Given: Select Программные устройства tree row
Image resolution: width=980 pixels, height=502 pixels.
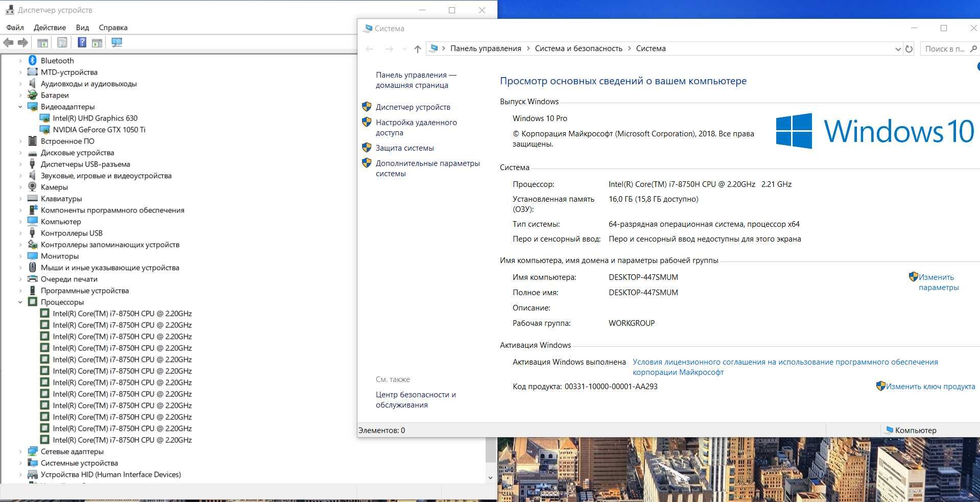Looking at the screenshot, I should point(85,291).
